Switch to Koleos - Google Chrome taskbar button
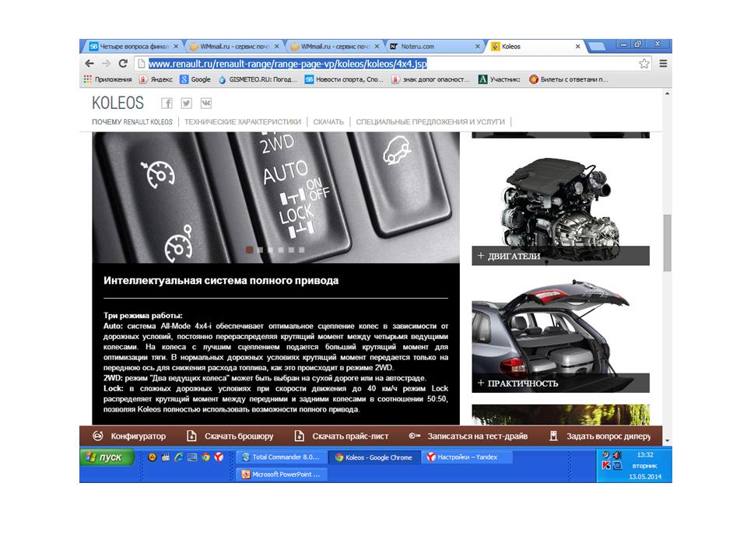747x560 pixels. click(x=374, y=457)
